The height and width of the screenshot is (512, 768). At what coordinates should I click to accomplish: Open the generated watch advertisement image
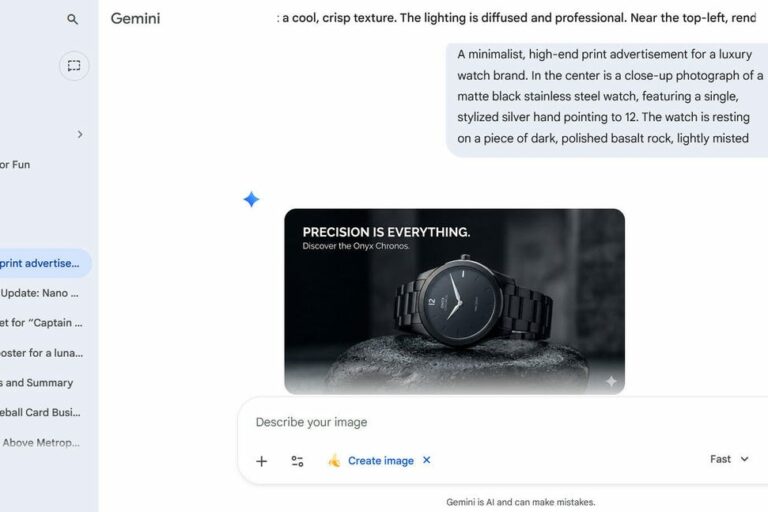click(x=454, y=301)
